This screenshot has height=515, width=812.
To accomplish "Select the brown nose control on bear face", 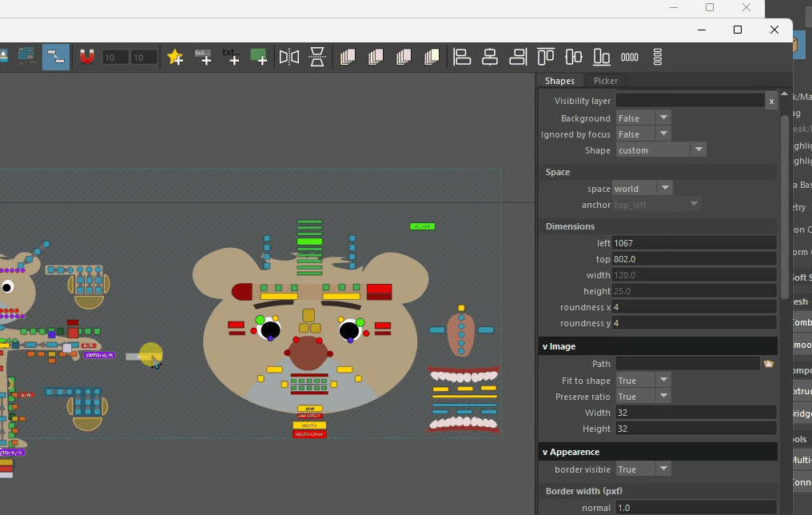I will [308, 353].
